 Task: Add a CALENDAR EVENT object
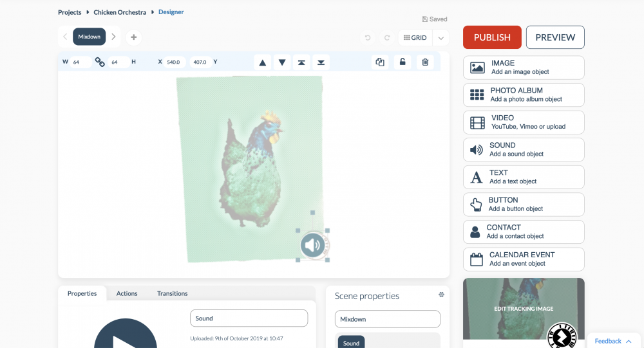coord(524,259)
